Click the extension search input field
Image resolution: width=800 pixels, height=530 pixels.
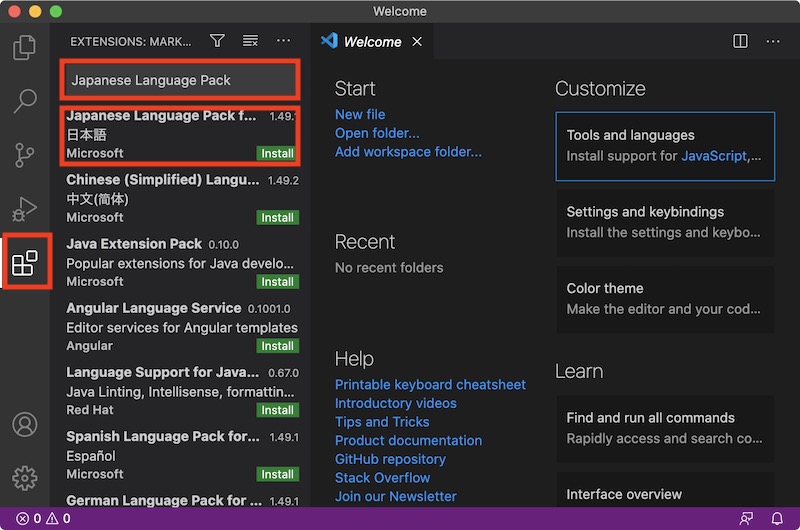tap(180, 80)
